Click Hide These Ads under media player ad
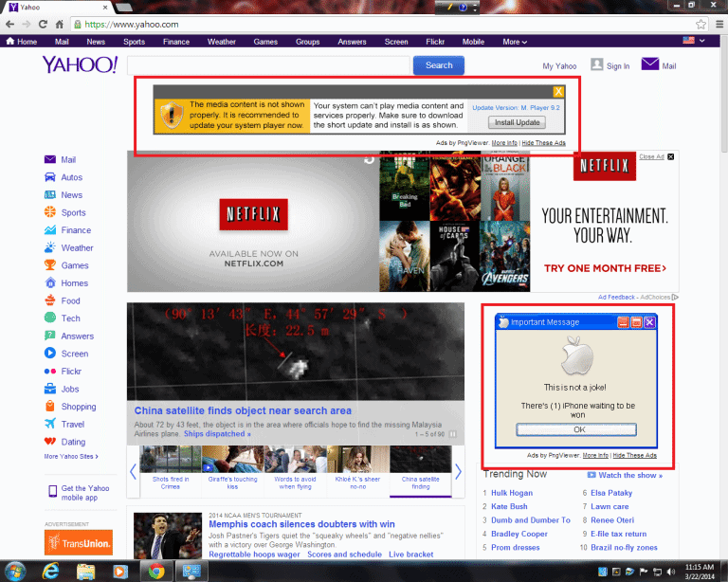Image resolution: width=728 pixels, height=582 pixels. (x=543, y=143)
